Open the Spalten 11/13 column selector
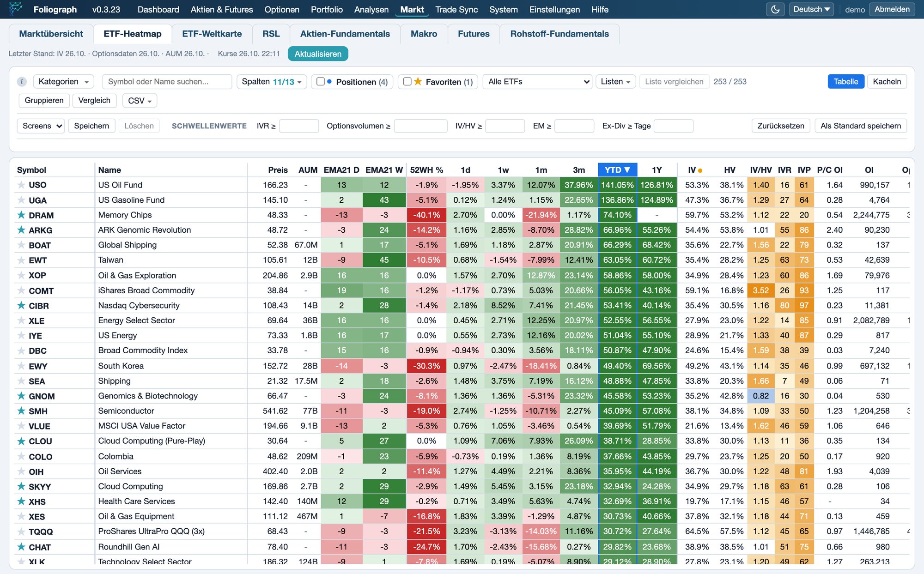Screen dimensions: 924x574 (271, 82)
